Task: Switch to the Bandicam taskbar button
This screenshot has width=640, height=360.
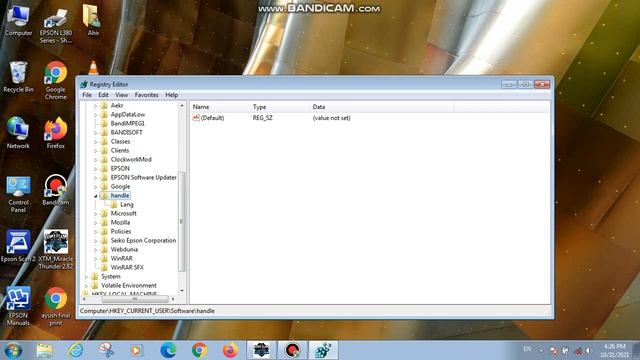Action: pos(292,350)
